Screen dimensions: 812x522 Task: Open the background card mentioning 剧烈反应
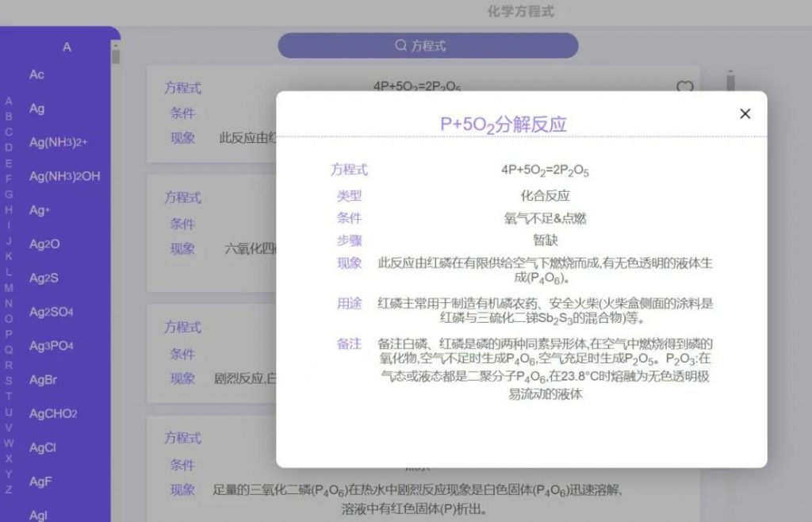tap(211, 354)
